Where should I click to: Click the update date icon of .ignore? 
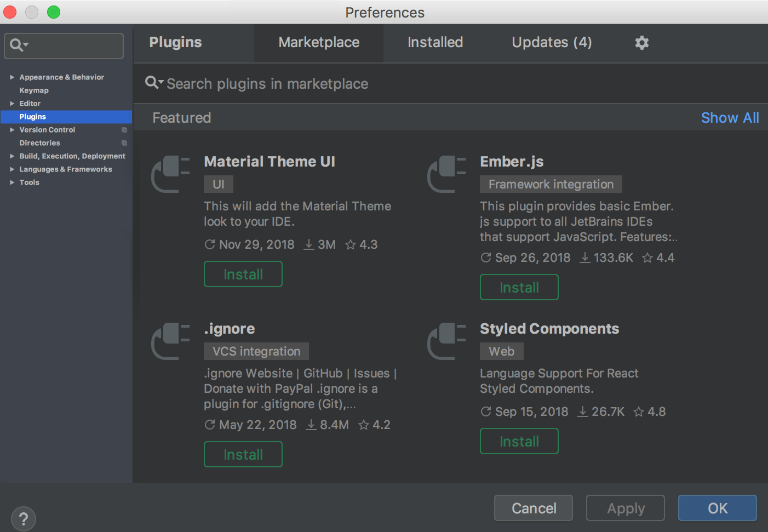click(209, 425)
